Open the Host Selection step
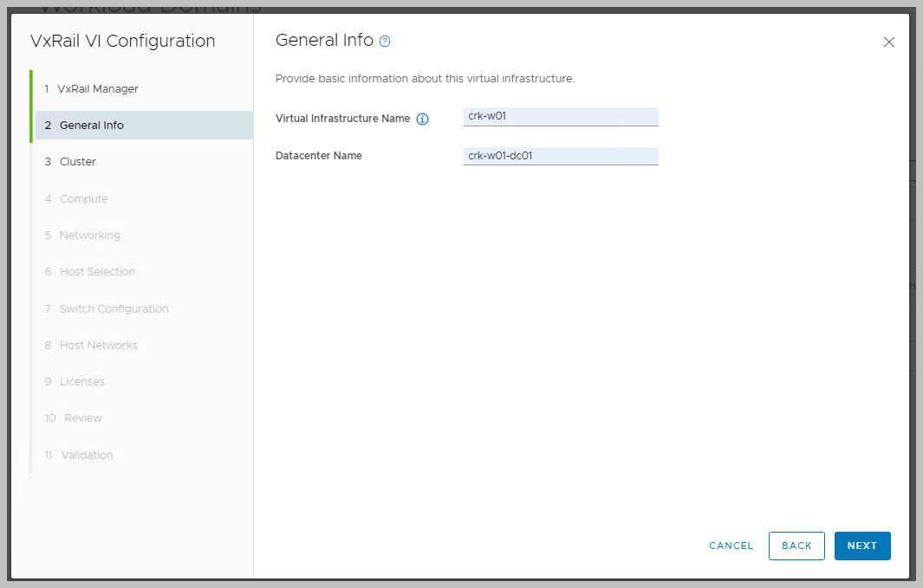The width and height of the screenshot is (923, 588). pos(96,272)
